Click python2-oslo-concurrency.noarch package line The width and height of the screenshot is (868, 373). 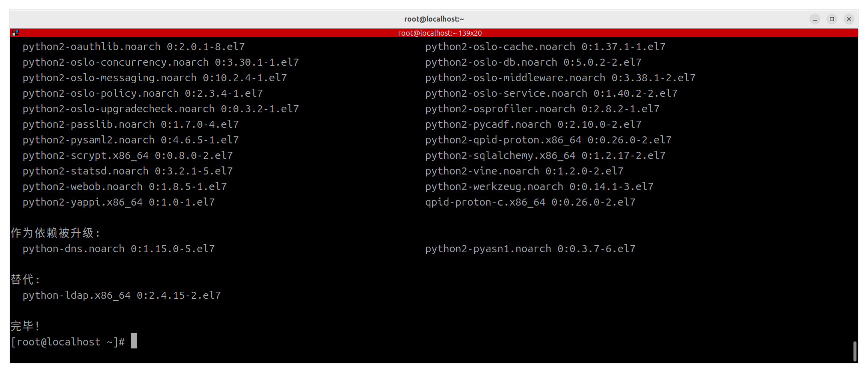[161, 62]
